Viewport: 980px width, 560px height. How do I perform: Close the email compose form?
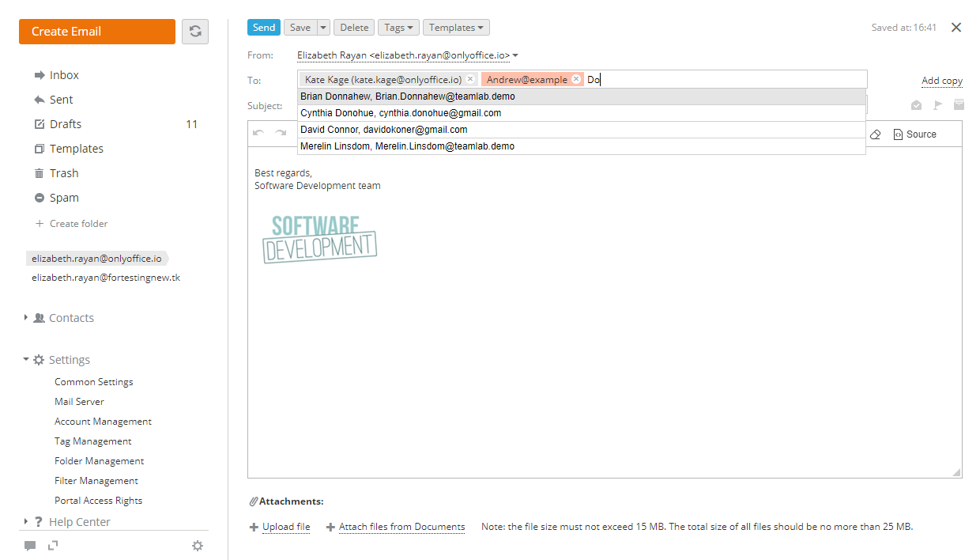(956, 28)
